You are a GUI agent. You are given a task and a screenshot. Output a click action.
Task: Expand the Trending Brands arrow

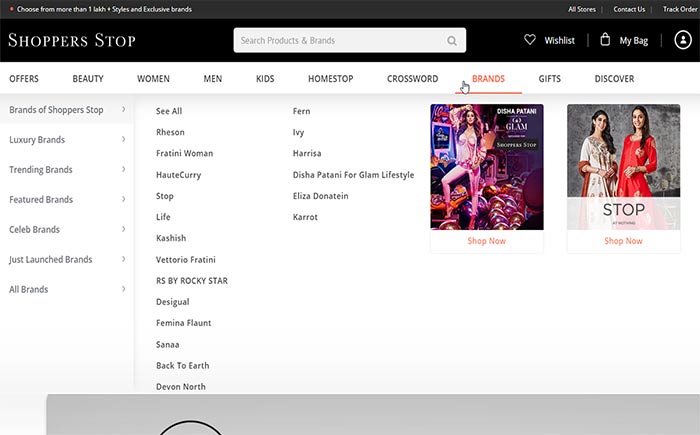123,170
